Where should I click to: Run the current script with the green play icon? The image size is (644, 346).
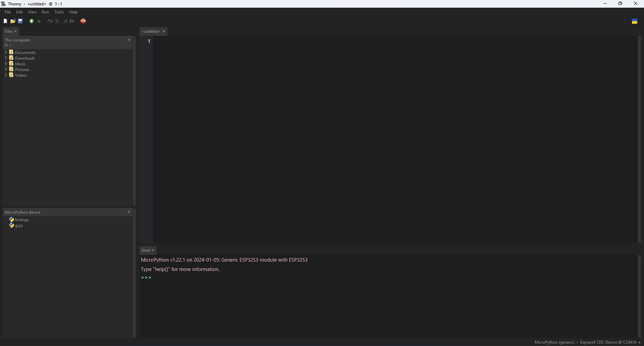pyautogui.click(x=31, y=21)
